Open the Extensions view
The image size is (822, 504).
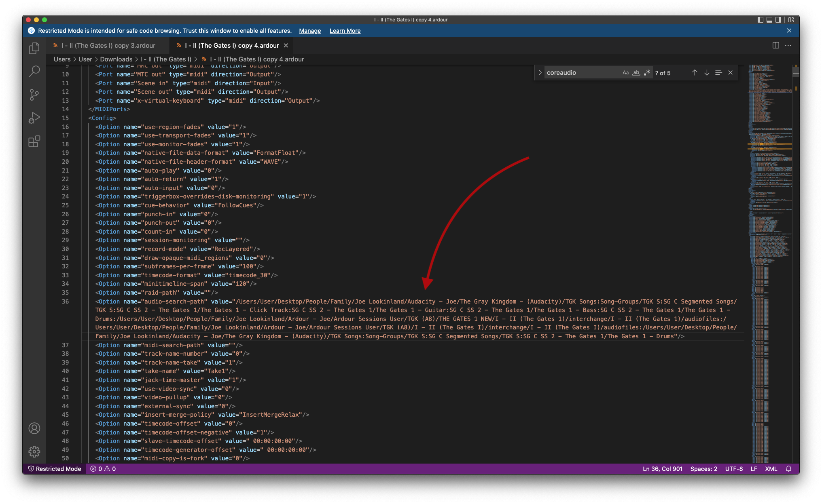pos(34,141)
